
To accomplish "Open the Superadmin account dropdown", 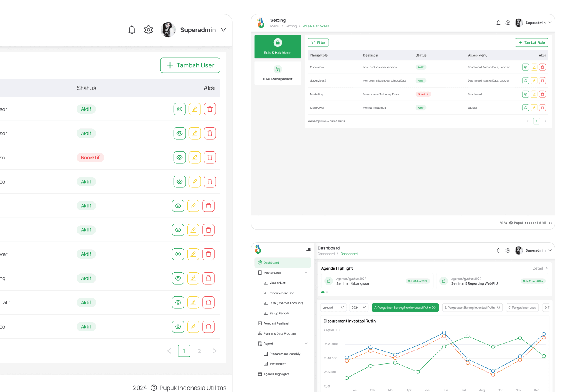I will click(203, 29).
